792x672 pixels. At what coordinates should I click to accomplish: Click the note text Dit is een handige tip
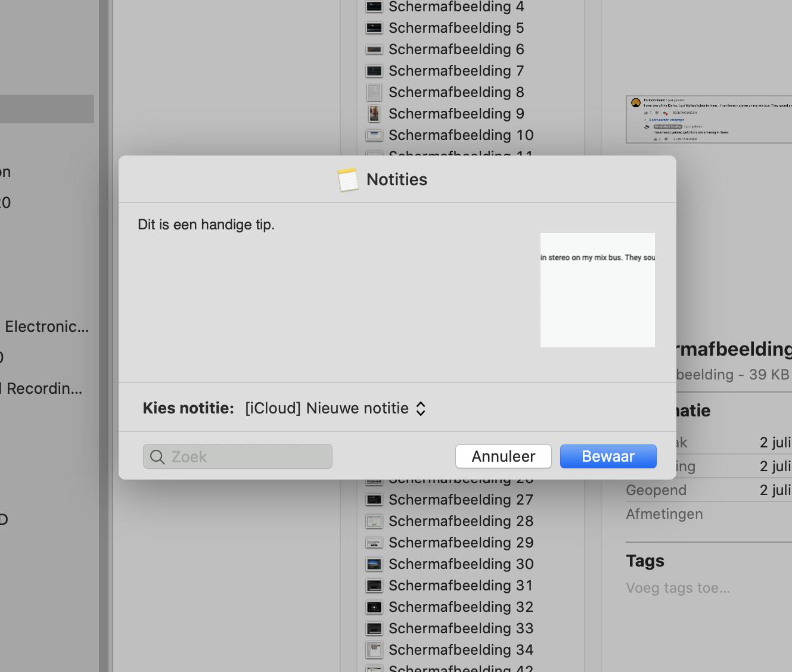(x=206, y=225)
